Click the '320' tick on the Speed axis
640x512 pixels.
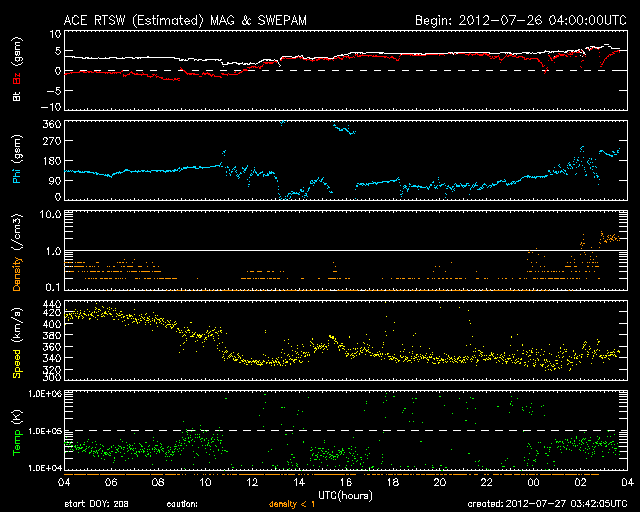coord(52,370)
